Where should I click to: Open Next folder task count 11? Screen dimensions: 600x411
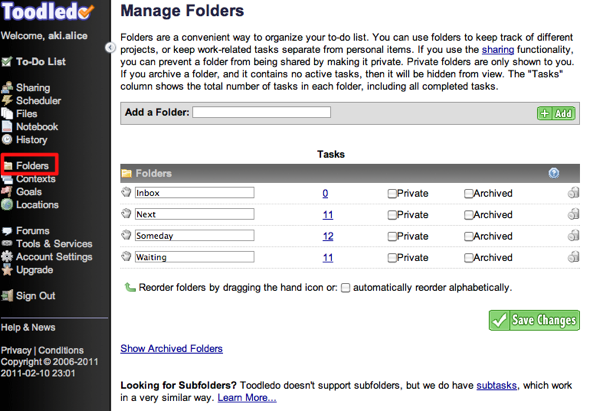click(x=328, y=215)
